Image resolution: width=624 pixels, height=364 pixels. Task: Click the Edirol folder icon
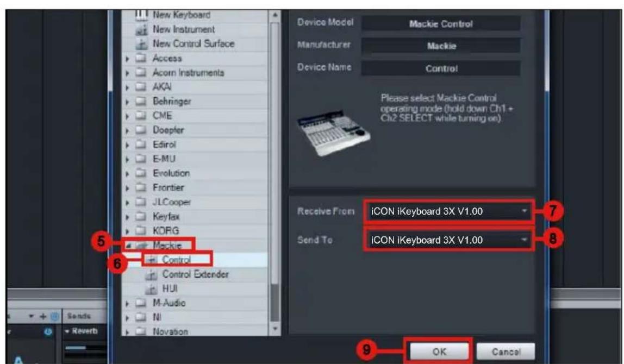tap(140, 145)
